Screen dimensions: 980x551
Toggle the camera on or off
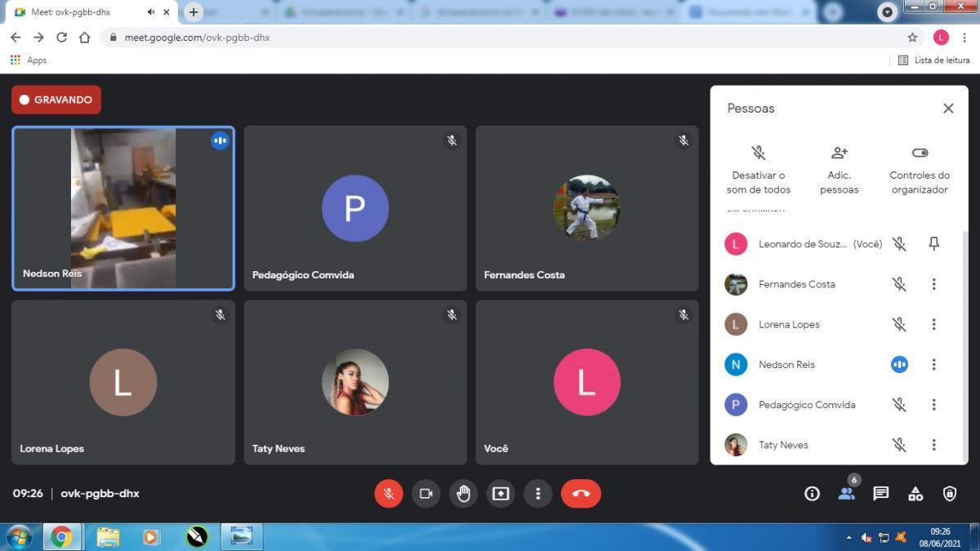pos(425,494)
